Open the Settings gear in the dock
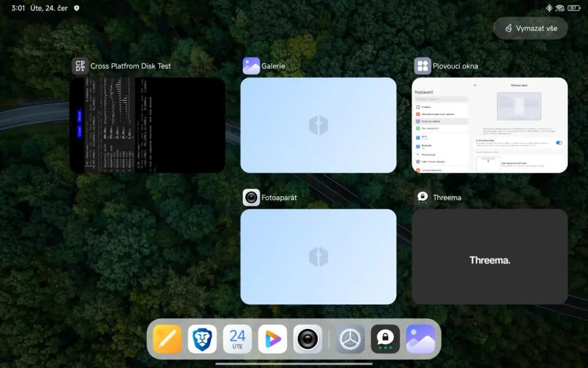The image size is (588, 368). coord(350,339)
